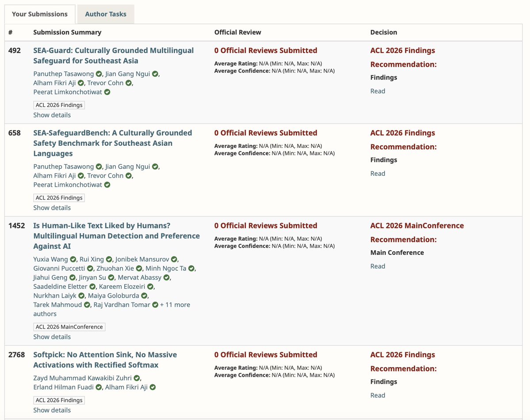530x420 pixels.
Task: Click verified checkmark beside Peerat Limkonchotiwat in SEA-Guard
Action: (x=107, y=92)
